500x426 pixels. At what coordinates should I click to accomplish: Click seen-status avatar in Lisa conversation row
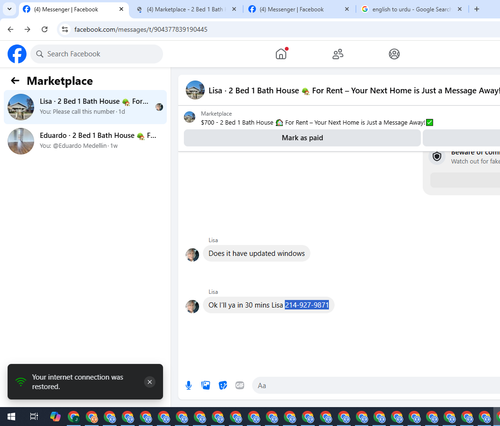point(159,107)
